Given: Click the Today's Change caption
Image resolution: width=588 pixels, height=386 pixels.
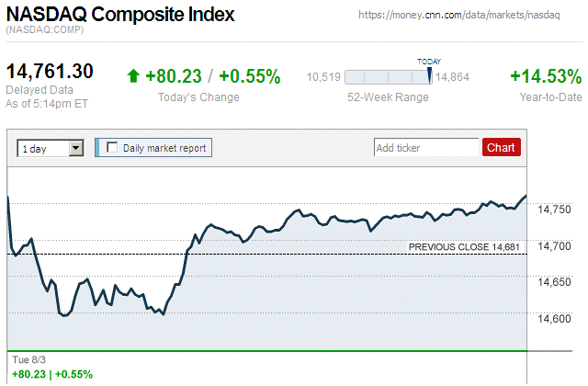Looking at the screenshot, I should pyautogui.click(x=198, y=97).
